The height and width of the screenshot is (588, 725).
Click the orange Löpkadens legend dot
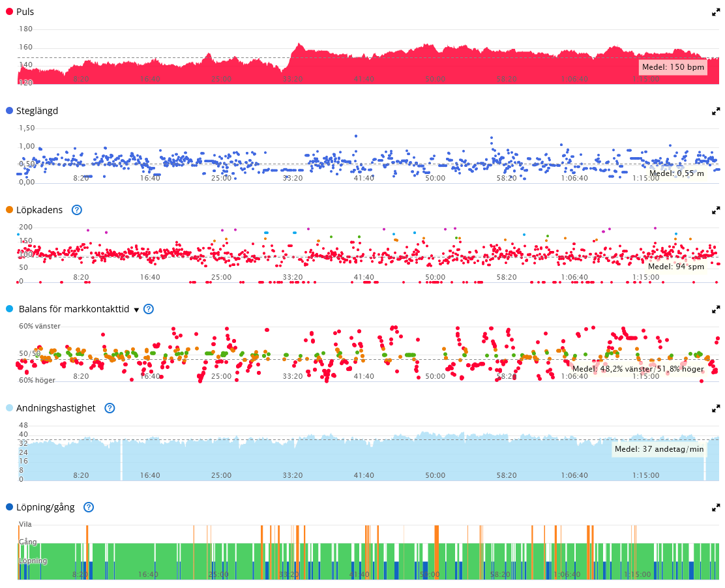point(9,209)
